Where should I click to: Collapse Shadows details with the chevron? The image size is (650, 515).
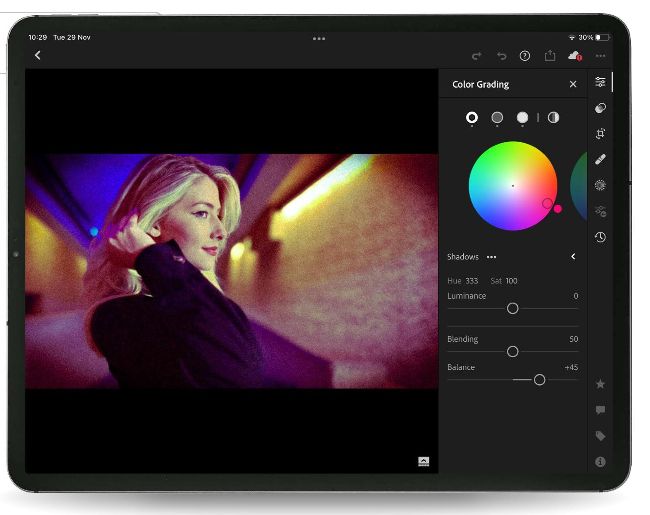573,257
